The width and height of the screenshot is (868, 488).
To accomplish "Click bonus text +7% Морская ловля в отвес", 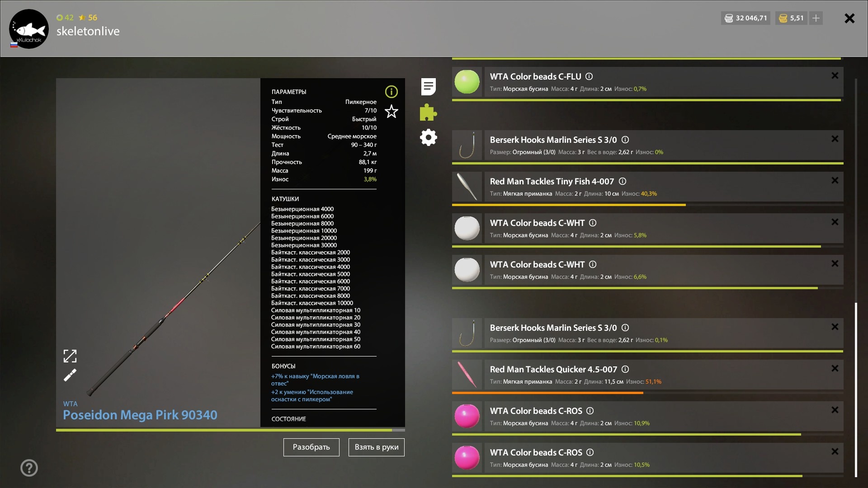I will [x=315, y=380].
